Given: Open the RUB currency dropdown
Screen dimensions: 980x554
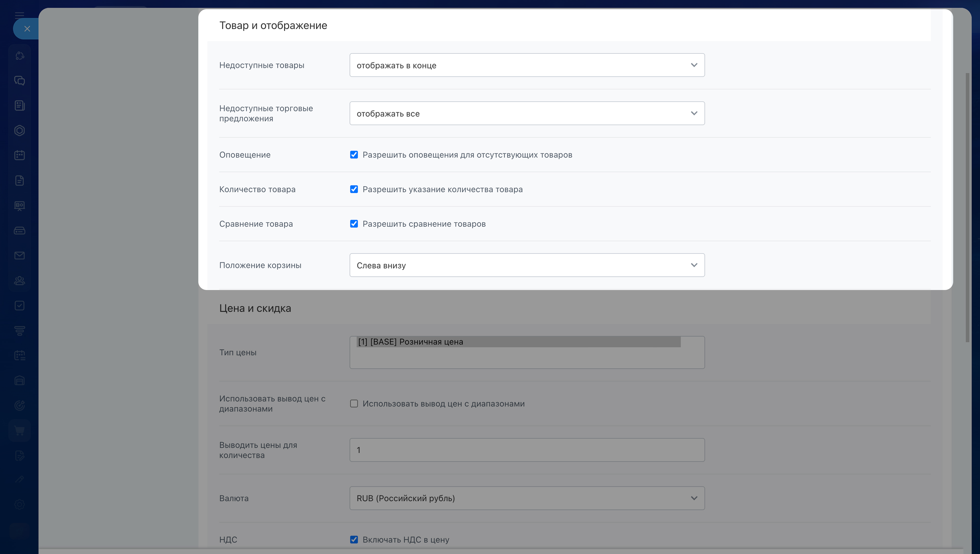Looking at the screenshot, I should pyautogui.click(x=527, y=498).
